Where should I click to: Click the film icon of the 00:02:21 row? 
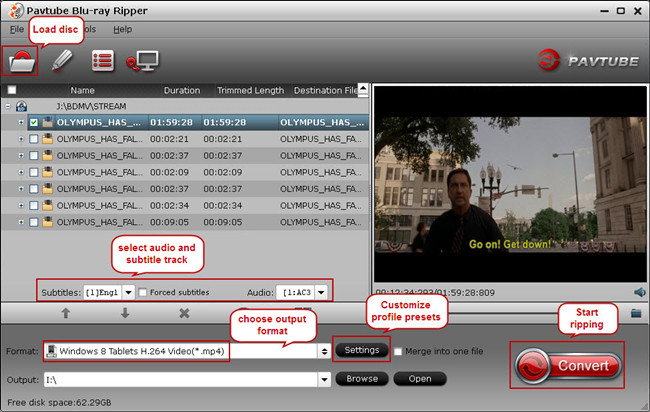48,139
